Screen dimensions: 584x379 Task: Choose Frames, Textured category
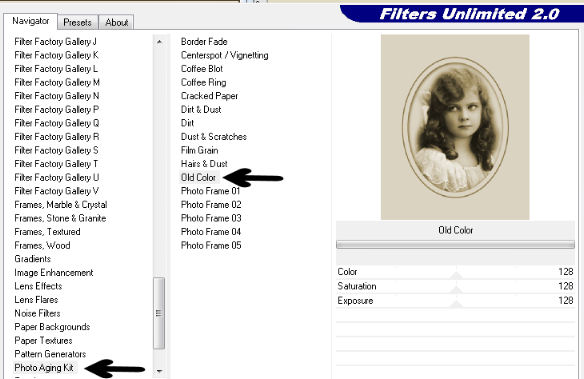tap(47, 232)
